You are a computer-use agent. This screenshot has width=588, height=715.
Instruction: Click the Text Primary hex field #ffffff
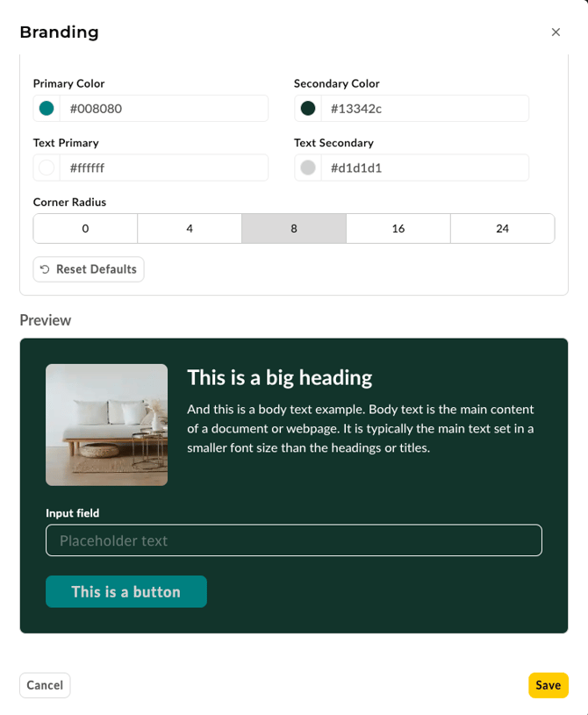[x=163, y=168]
